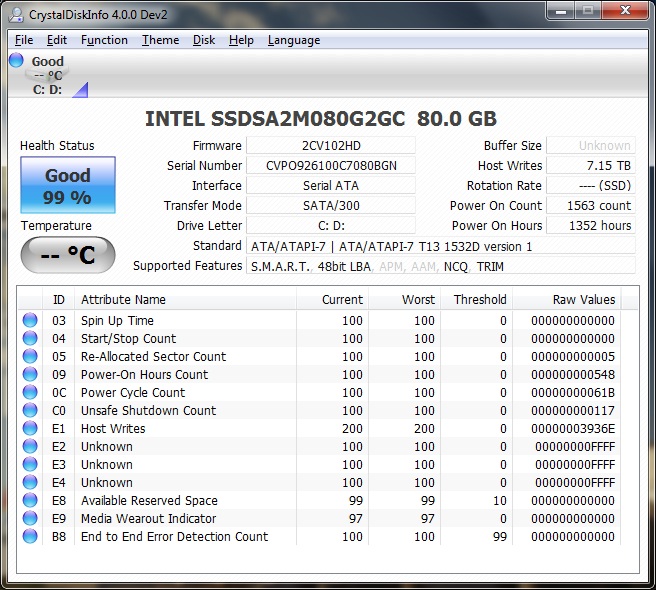656x590 pixels.
Task: Click the status orb for Unsafe Shutdown Count
Action: point(30,410)
